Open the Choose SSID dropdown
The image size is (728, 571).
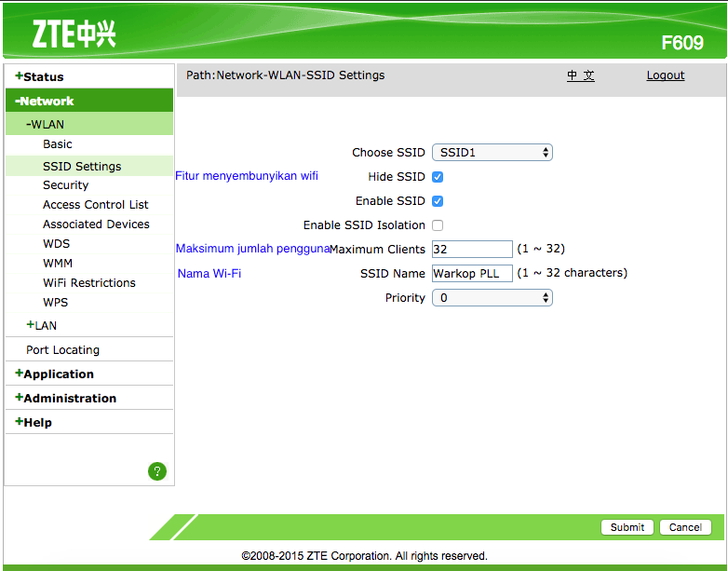coord(492,153)
